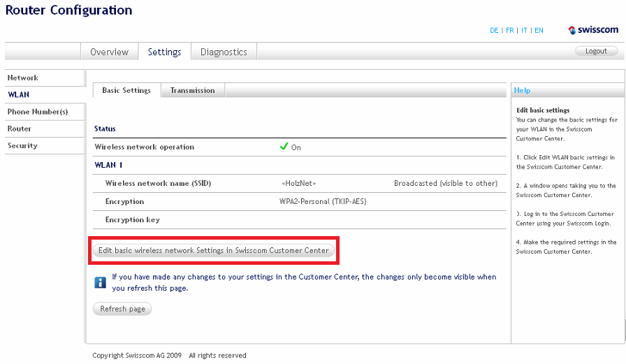The height and width of the screenshot is (364, 626).
Task: Switch to the Diagnostics tab
Action: point(224,52)
